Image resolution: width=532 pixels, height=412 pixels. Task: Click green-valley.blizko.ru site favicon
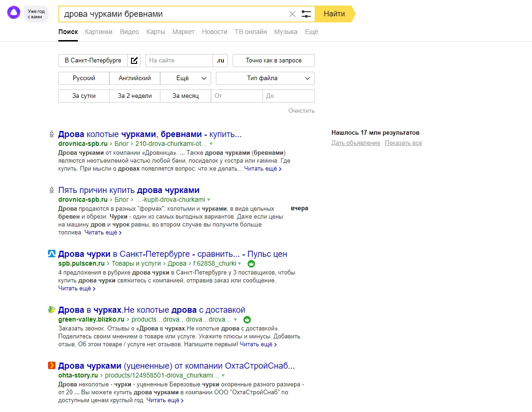point(52,309)
